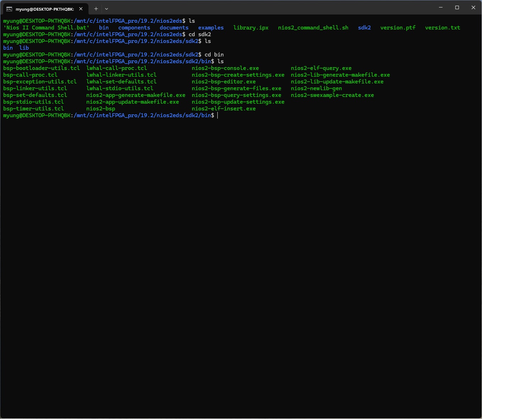Image resolution: width=532 pixels, height=419 pixels.
Task: Click "nios2-bsp-editor.exe" file name
Action: pos(224,82)
